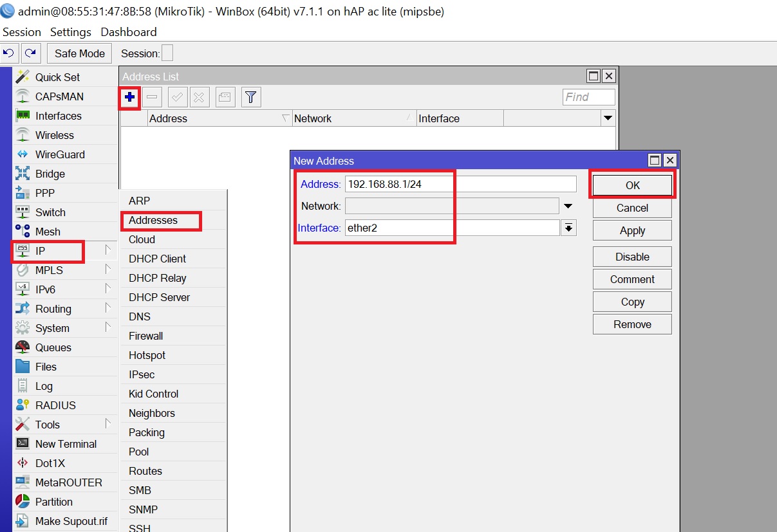Image resolution: width=777 pixels, height=532 pixels.
Task: Sort by the Network column header
Action: pyautogui.click(x=353, y=118)
